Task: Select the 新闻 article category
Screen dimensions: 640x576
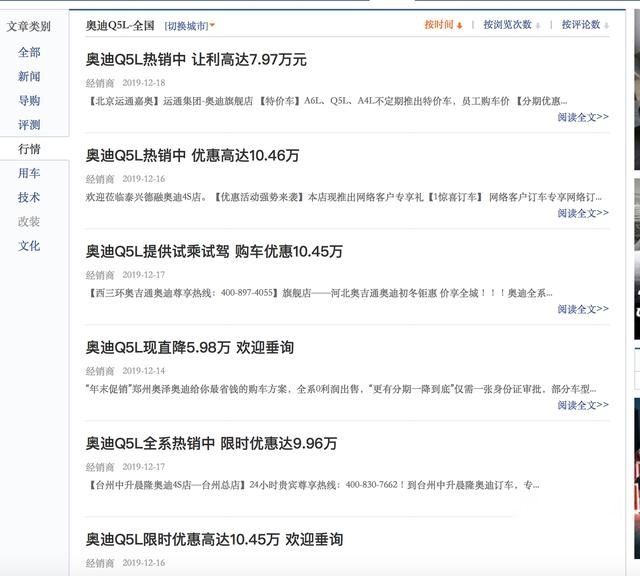Action: coord(29,76)
